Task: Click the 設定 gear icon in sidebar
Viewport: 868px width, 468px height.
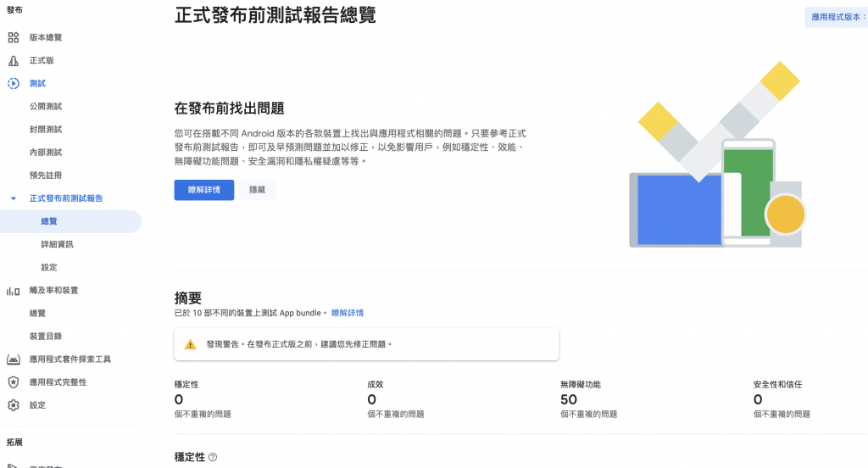Action: click(14, 405)
